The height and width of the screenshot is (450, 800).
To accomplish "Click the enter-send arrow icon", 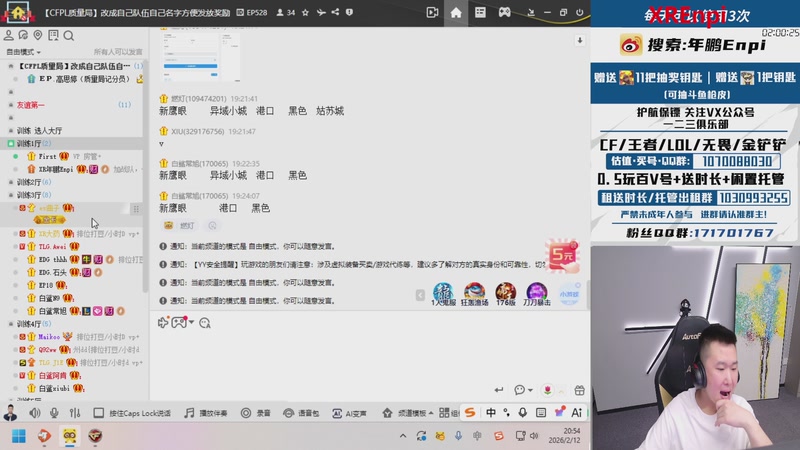I will pos(499,390).
